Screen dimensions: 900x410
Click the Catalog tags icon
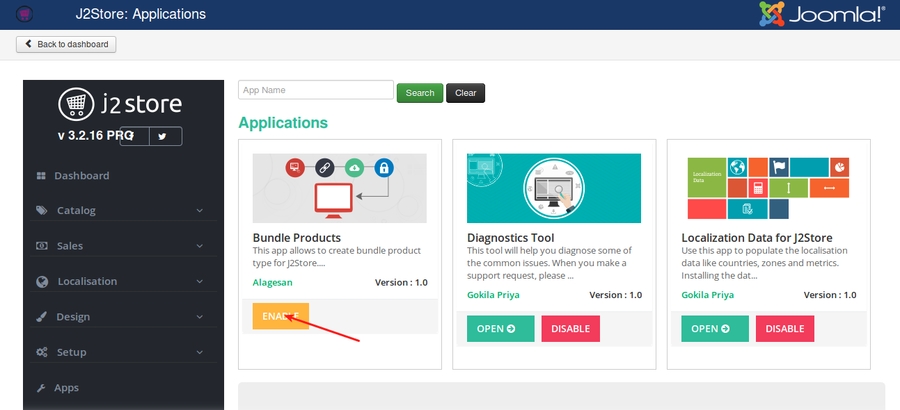tap(41, 211)
